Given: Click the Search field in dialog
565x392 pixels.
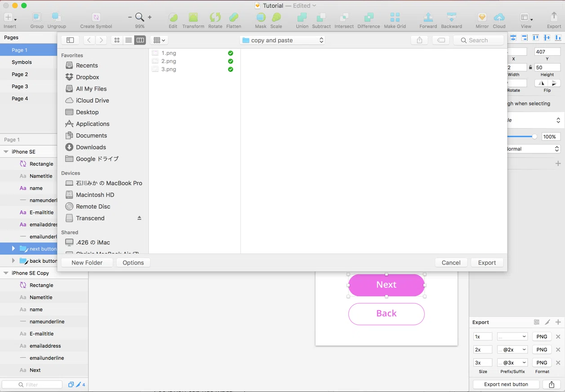Looking at the screenshot, I should [478, 40].
